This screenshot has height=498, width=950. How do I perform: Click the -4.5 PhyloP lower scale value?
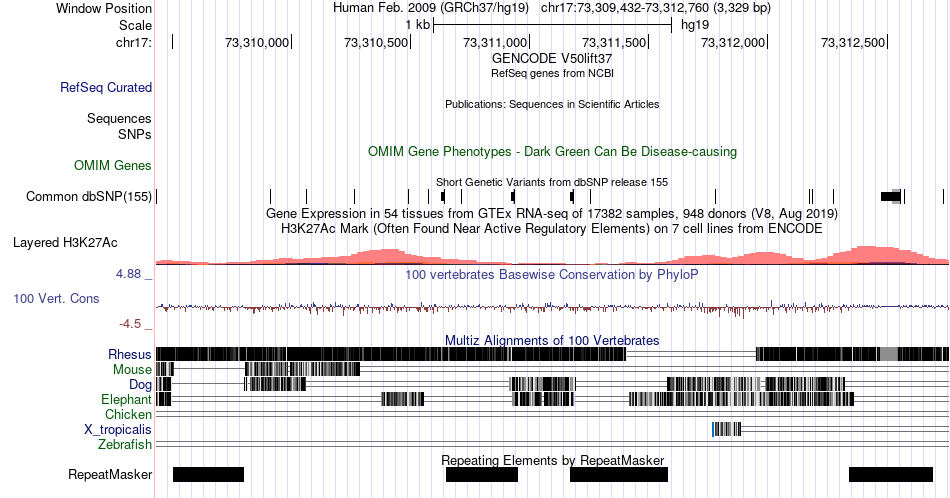pyautogui.click(x=130, y=324)
